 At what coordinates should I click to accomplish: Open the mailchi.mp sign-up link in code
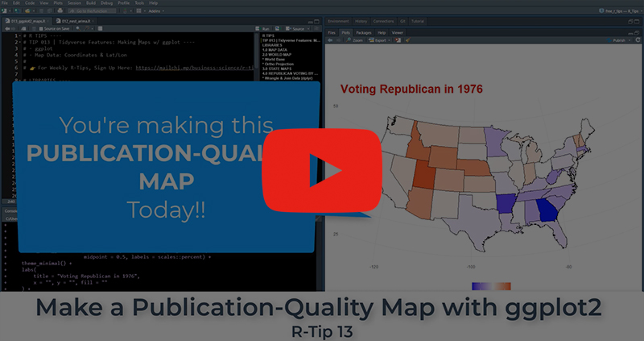195,68
